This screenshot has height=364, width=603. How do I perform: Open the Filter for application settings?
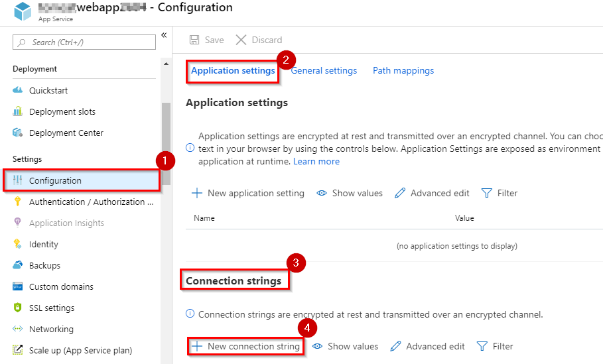(x=500, y=193)
